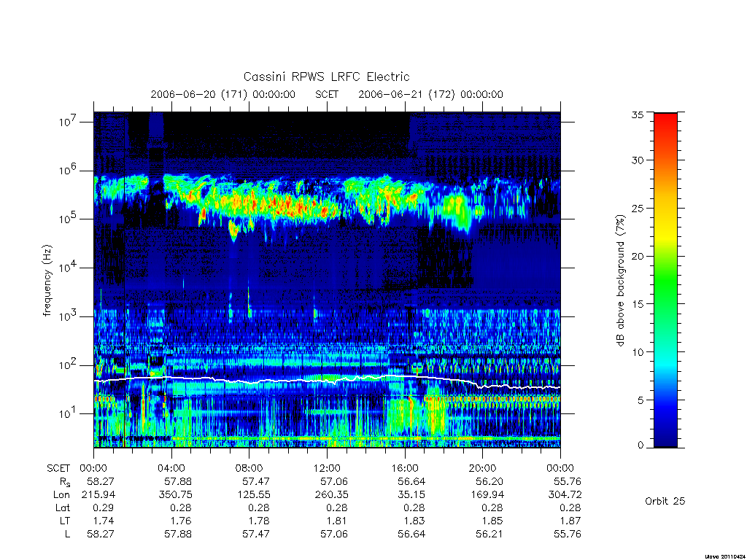
Task: Click the longitude value 350.75
Action: pos(176,495)
